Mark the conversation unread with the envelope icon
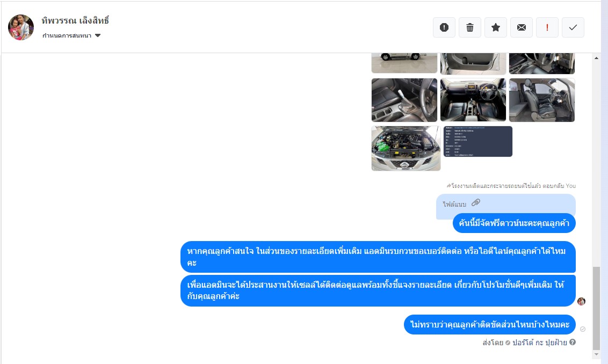The image size is (608, 364). click(521, 27)
